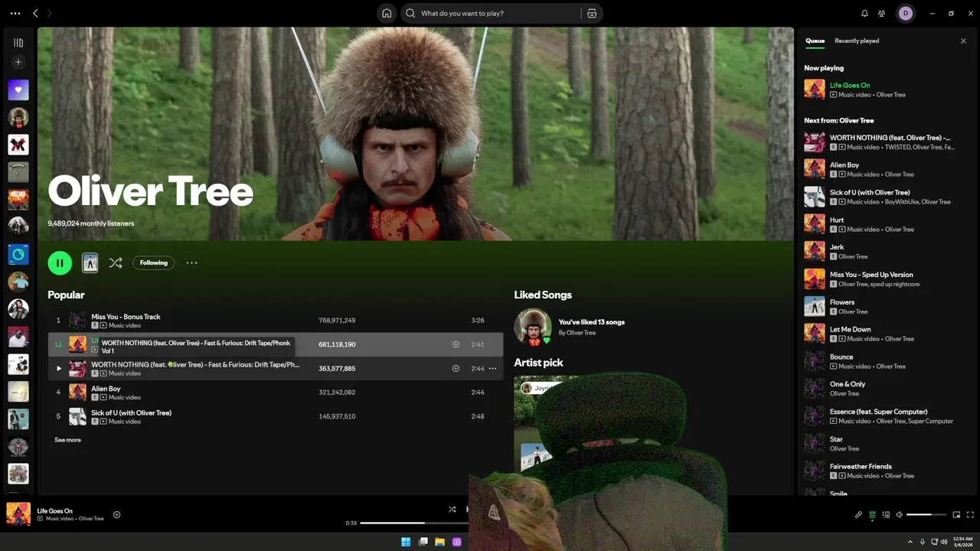Viewport: 980px width, 551px height.
Task: Open File Explorer on taskbar
Action: click(x=439, y=542)
